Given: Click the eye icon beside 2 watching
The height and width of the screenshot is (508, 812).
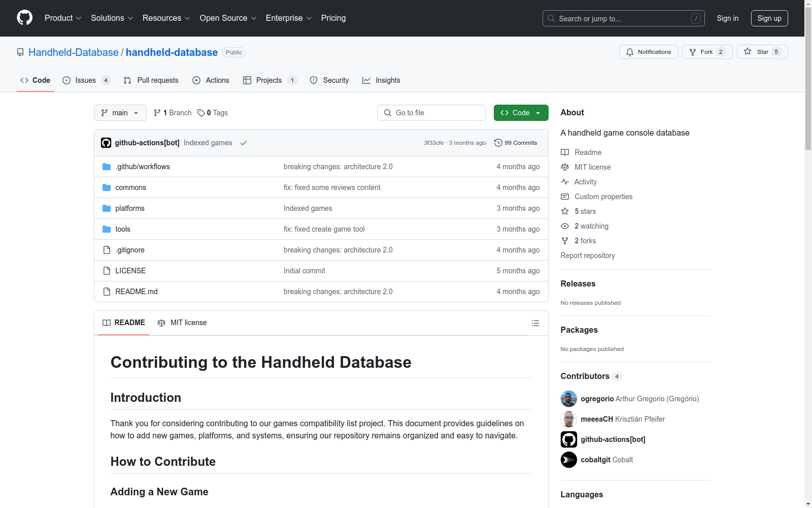Looking at the screenshot, I should coord(565,226).
